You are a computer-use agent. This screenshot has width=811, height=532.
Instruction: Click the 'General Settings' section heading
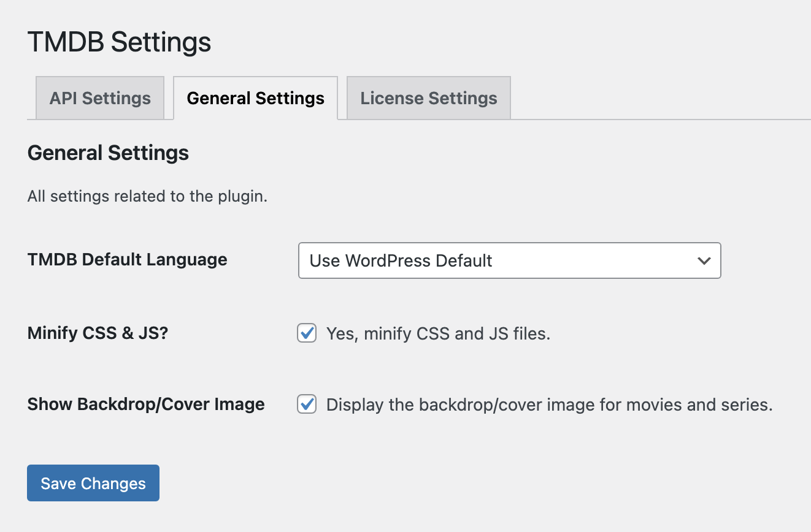pyautogui.click(x=108, y=153)
